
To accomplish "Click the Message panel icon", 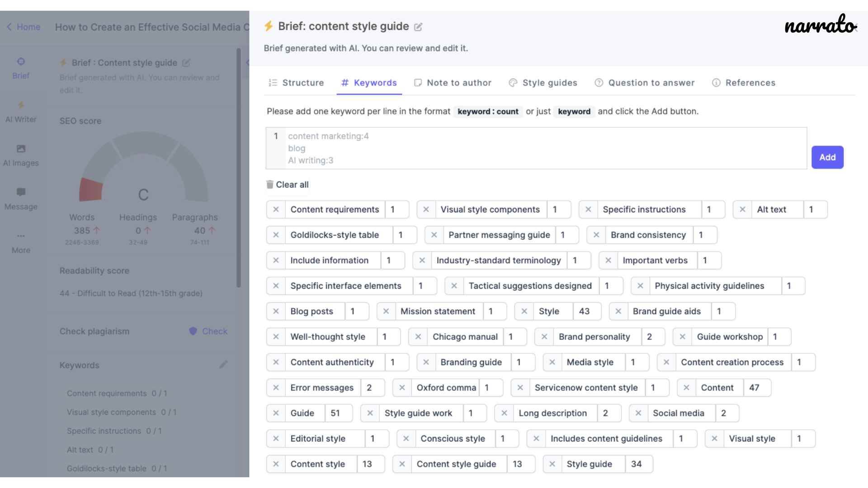I will coord(21,192).
